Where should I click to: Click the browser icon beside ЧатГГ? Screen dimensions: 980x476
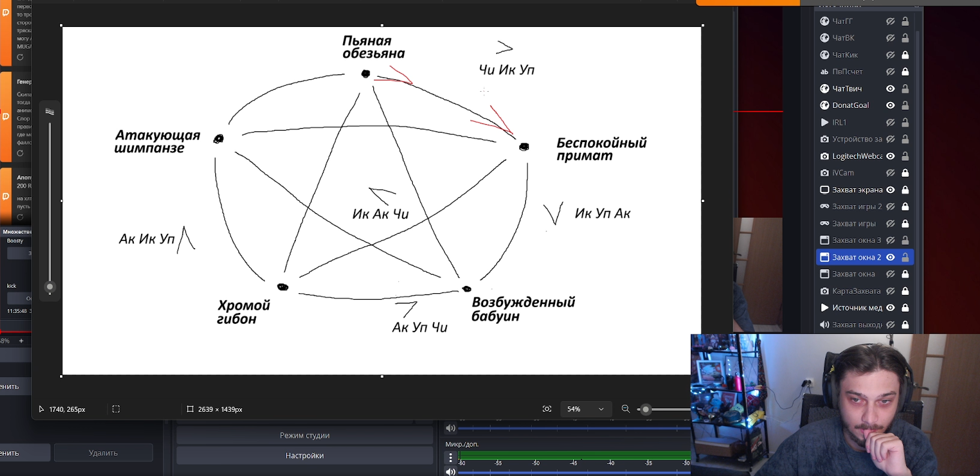(825, 21)
